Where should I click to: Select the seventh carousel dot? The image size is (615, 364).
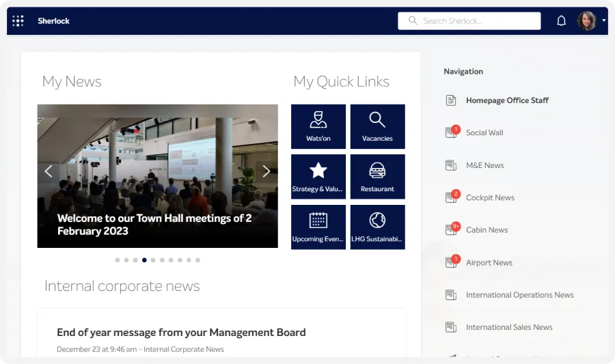click(x=171, y=260)
